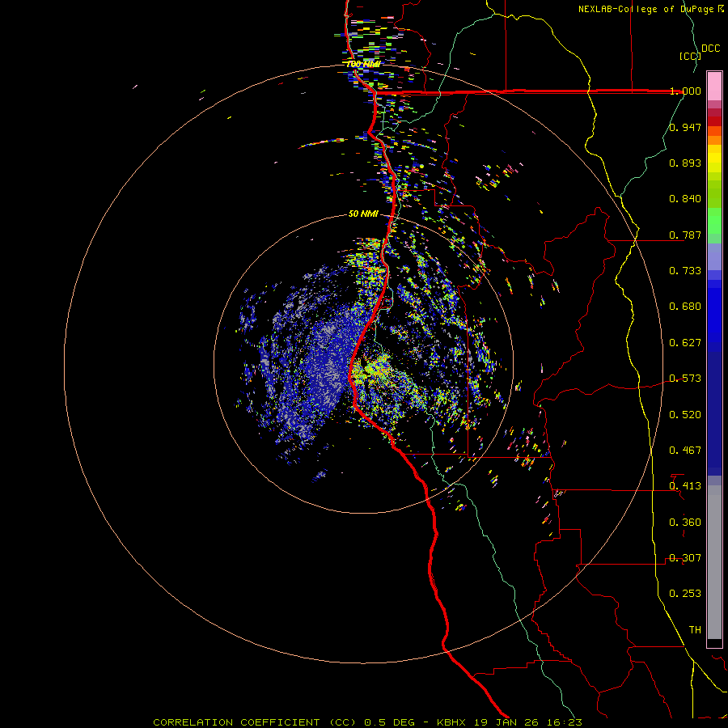728x728 pixels.
Task: Click the 0.360 scale value
Action: click(x=685, y=523)
